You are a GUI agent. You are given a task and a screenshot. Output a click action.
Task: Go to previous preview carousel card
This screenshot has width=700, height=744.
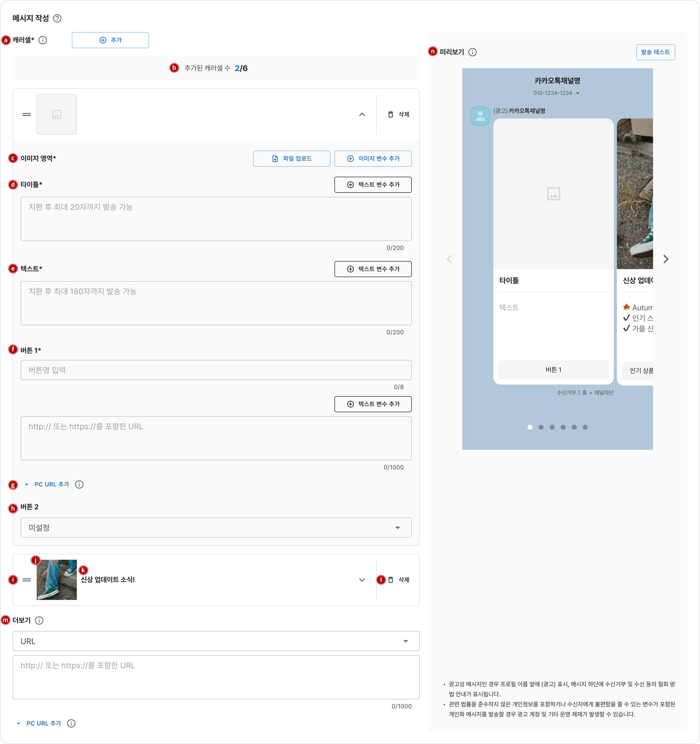[449, 259]
